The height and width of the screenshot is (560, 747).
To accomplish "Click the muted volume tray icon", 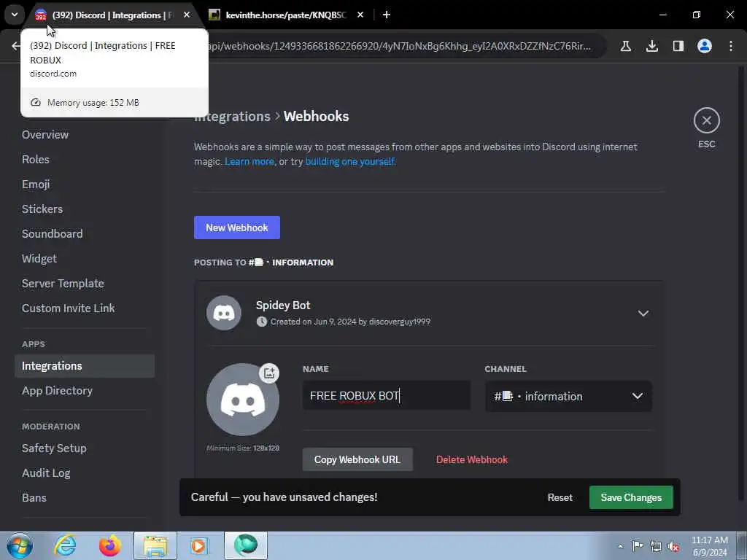I will click(673, 547).
